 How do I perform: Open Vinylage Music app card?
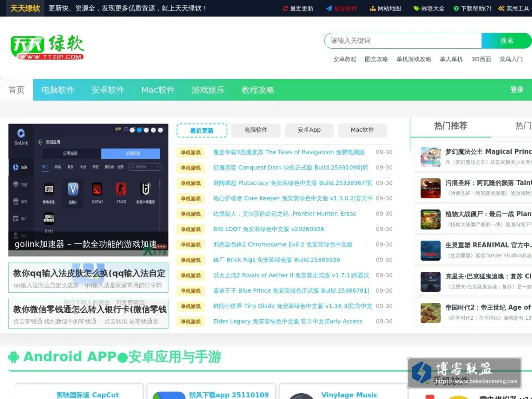(x=343, y=391)
